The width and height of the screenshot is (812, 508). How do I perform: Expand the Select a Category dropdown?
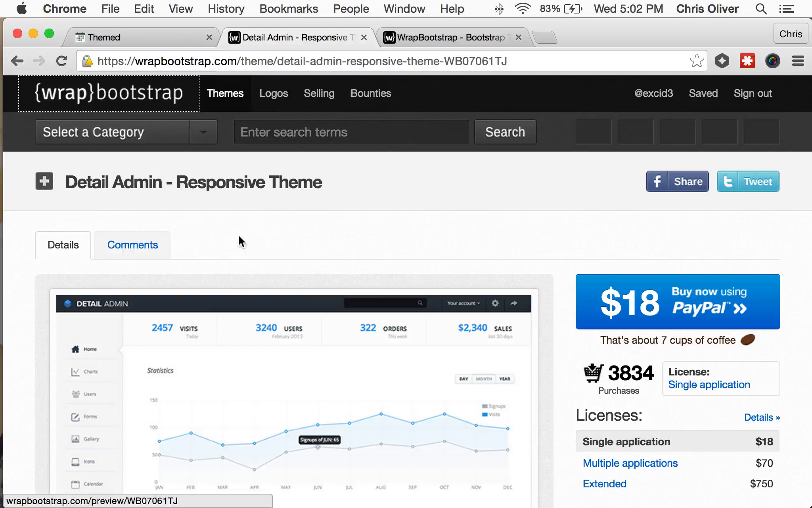[x=126, y=132]
